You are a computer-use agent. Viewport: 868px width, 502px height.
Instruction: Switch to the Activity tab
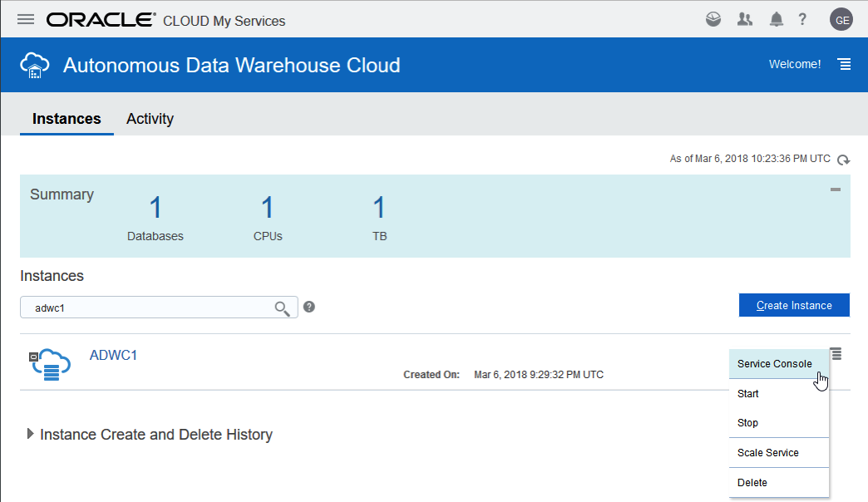pos(150,119)
